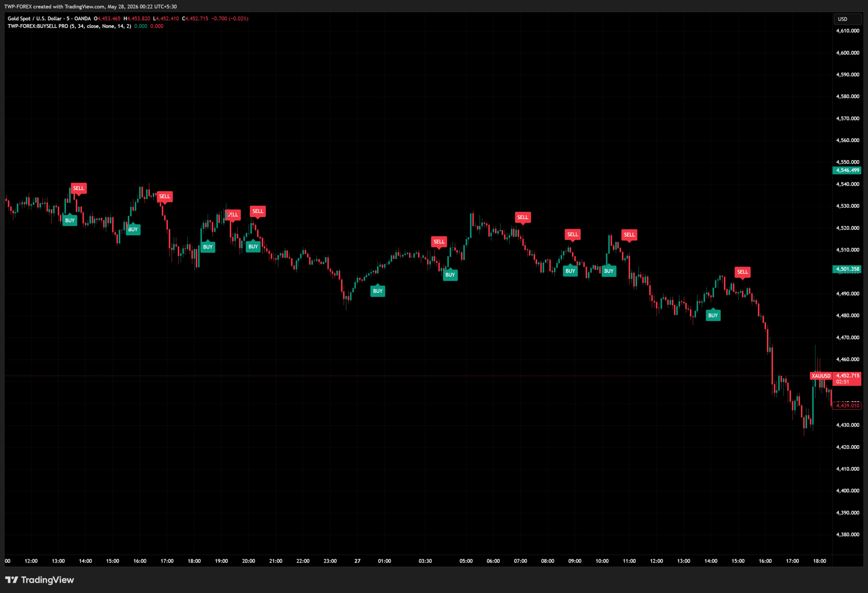Select the partly hidden SELL signal near 19:30

click(x=233, y=215)
